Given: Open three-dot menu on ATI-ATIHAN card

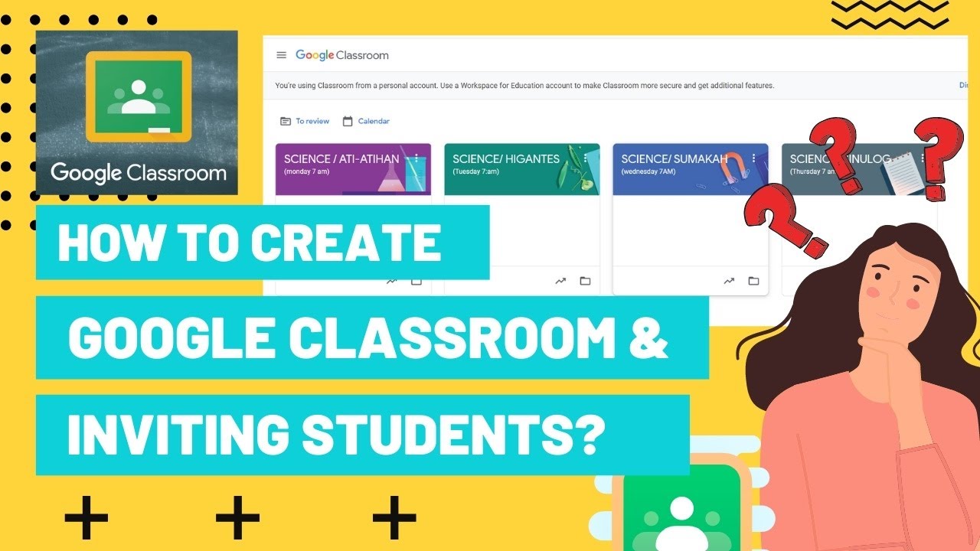Looking at the screenshot, I should click(x=416, y=158).
